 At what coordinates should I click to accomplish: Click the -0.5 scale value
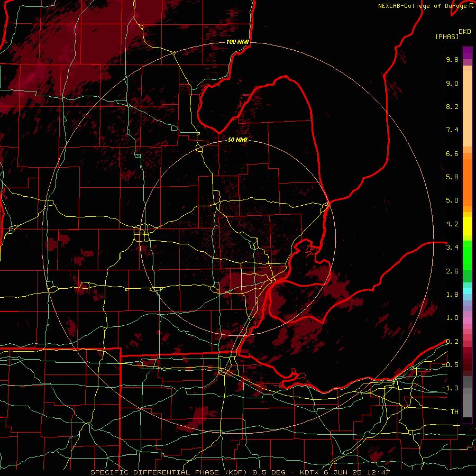450,365
